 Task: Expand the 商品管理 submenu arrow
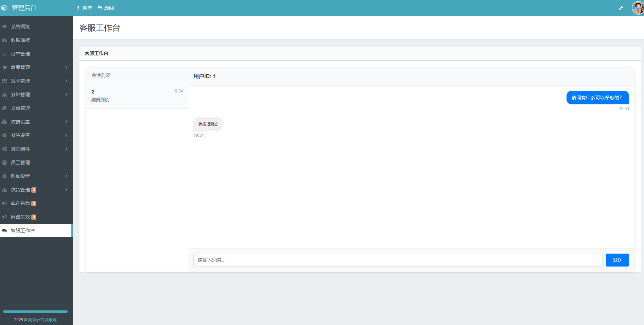tap(66, 67)
